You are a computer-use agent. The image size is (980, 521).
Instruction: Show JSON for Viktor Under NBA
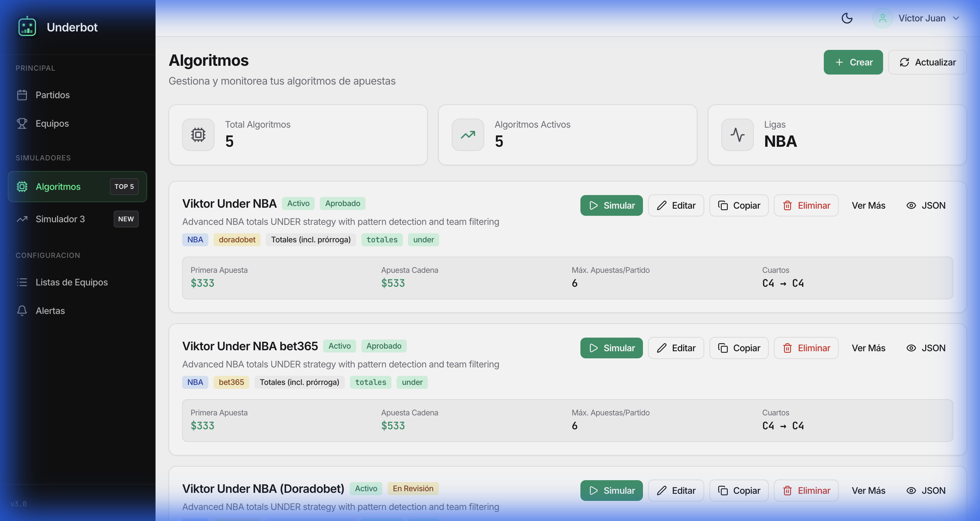[x=926, y=205]
